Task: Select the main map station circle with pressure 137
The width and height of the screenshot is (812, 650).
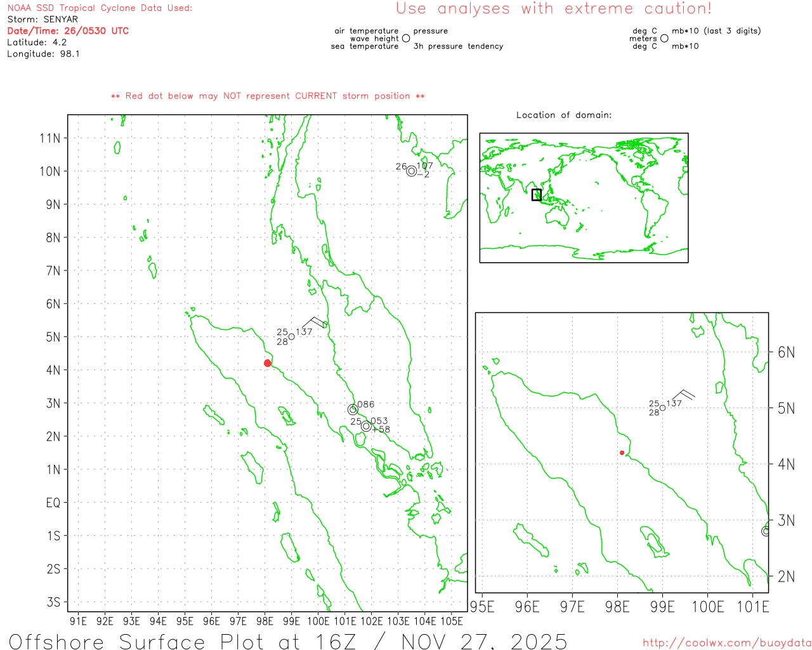Action: click(x=292, y=336)
